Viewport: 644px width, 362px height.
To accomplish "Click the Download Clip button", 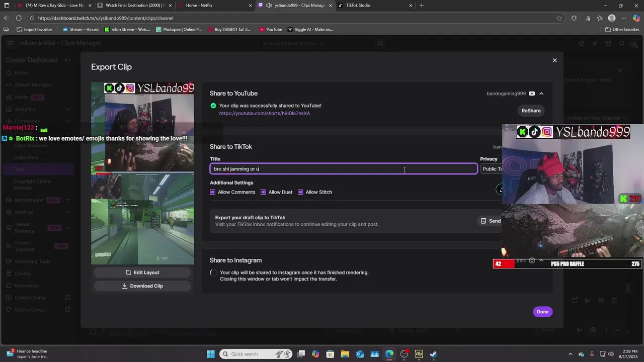I will pyautogui.click(x=142, y=286).
